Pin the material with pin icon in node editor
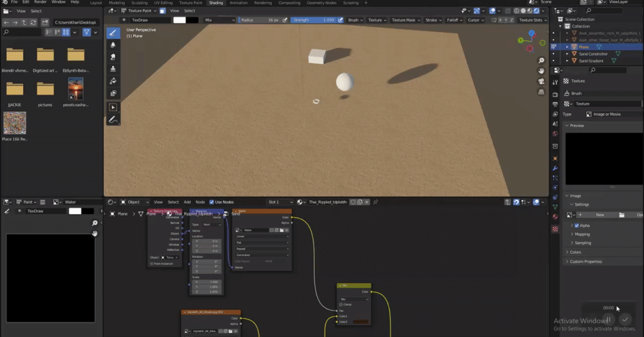 [375, 202]
